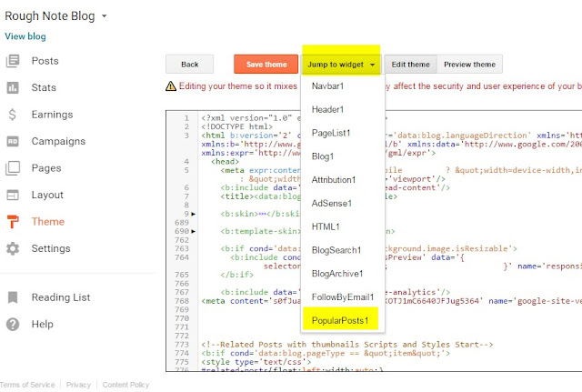Select Navbar1 from widget list
Image resolution: width=582 pixels, height=392 pixels.
tap(327, 86)
